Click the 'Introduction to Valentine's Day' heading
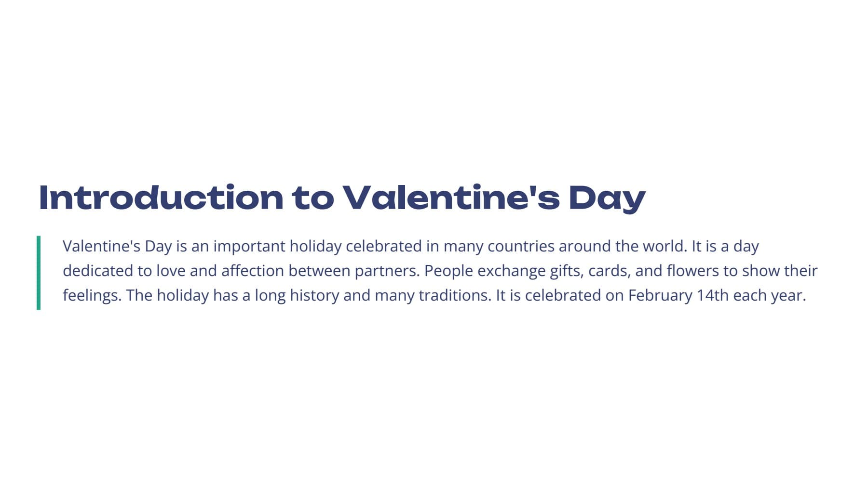The image size is (868, 488). 341,198
